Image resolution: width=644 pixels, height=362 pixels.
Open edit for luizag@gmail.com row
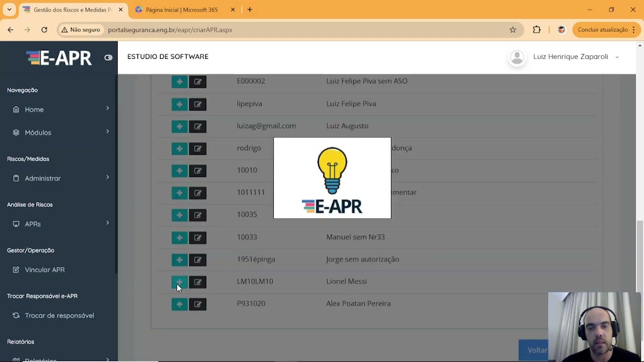tap(198, 126)
